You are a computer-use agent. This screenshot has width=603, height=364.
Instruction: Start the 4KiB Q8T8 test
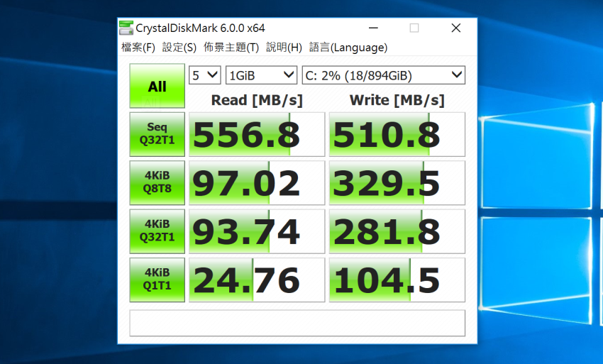157,183
